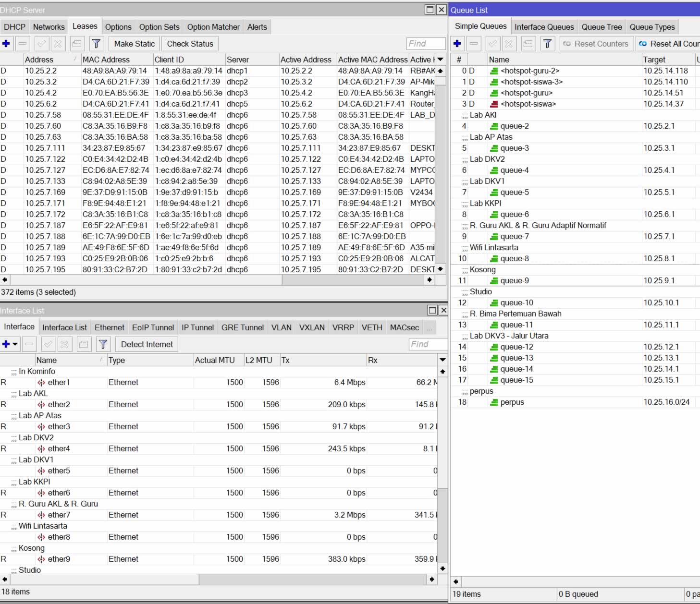Screen dimensions: 700x604
Task: Click the enable checkmark in Queue List toolbar
Action: (492, 44)
